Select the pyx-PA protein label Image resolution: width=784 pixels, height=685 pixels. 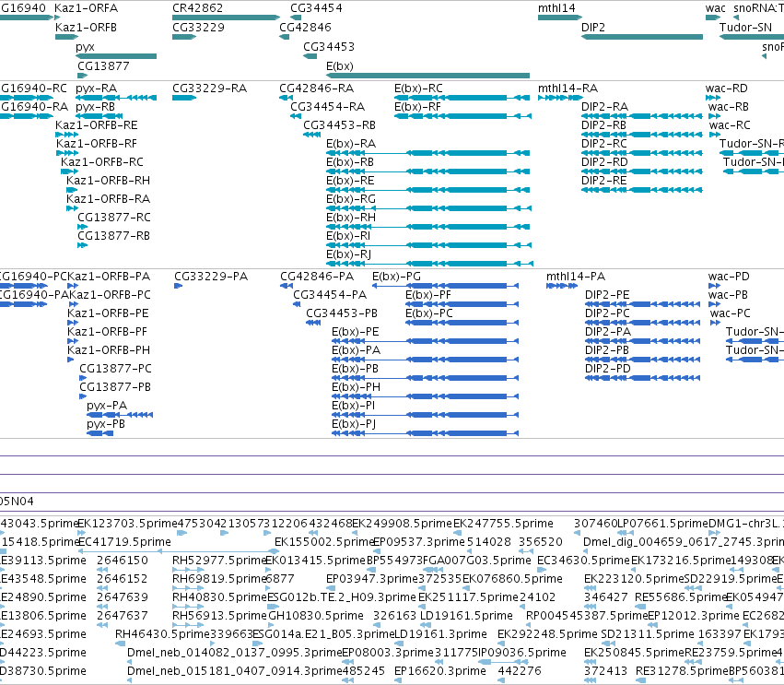point(107,406)
